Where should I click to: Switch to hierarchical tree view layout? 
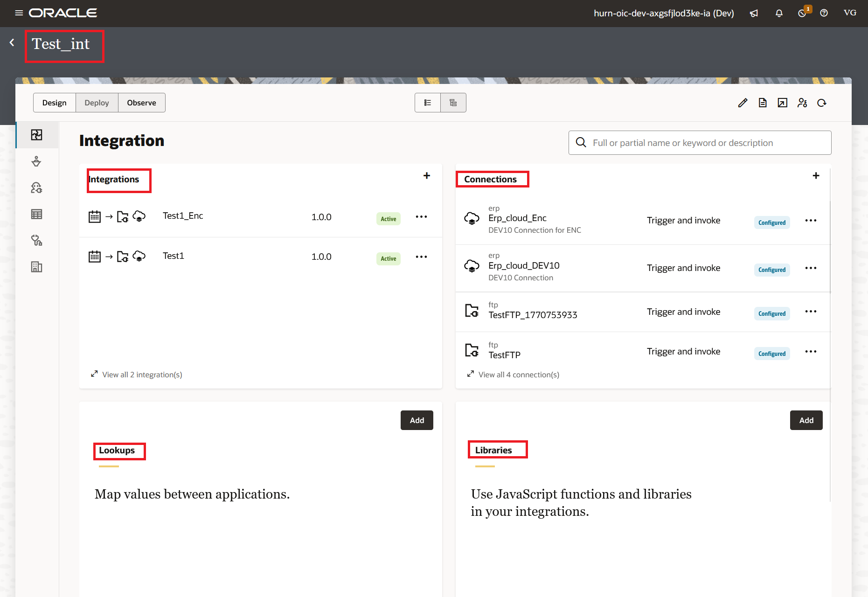pyautogui.click(x=453, y=103)
